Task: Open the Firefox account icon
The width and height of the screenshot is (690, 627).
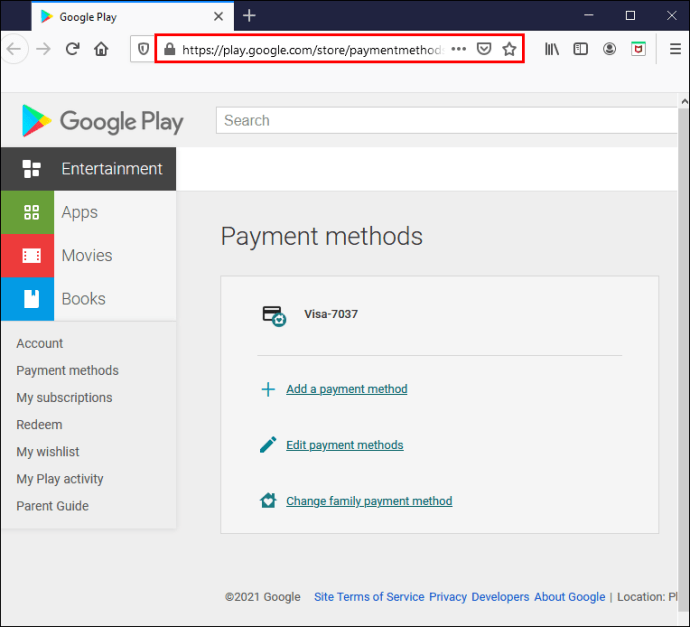Action: pos(609,49)
